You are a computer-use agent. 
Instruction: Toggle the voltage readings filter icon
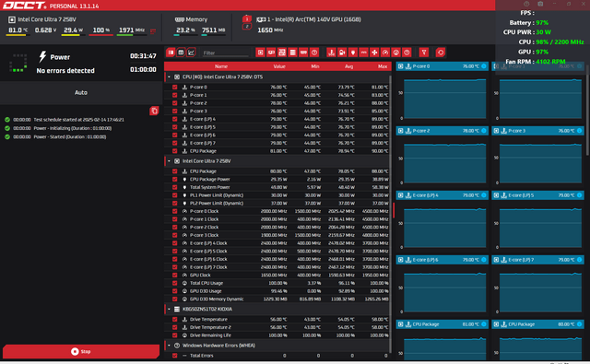[342, 53]
